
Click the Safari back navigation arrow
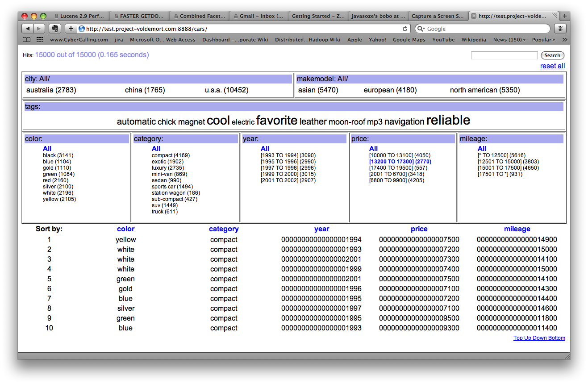pyautogui.click(x=28, y=29)
